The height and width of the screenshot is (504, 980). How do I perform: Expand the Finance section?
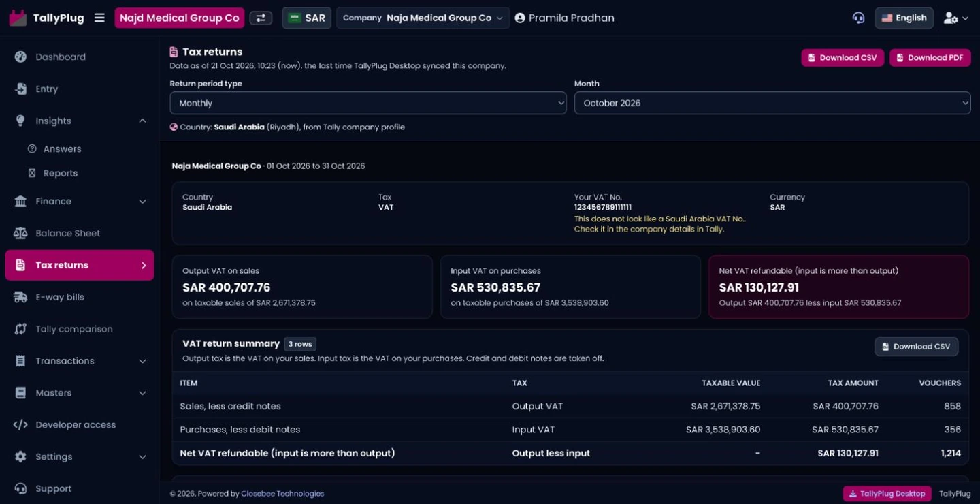143,201
